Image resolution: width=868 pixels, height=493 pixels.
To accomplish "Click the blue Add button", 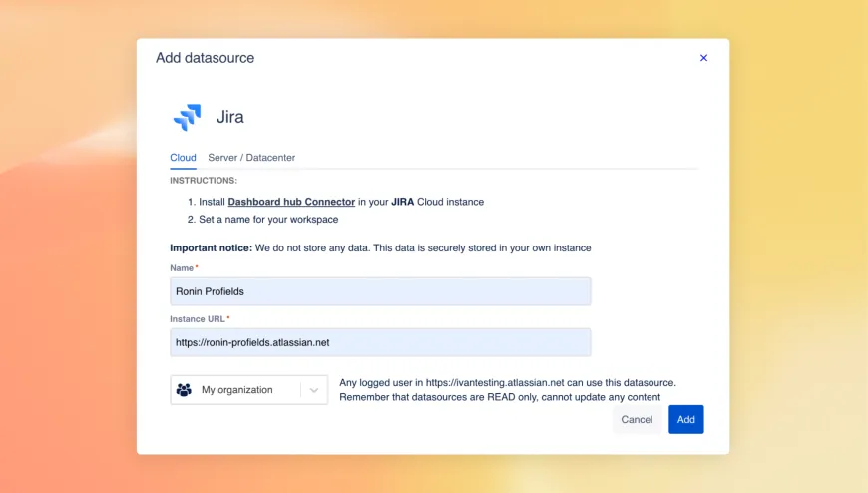I will point(685,420).
